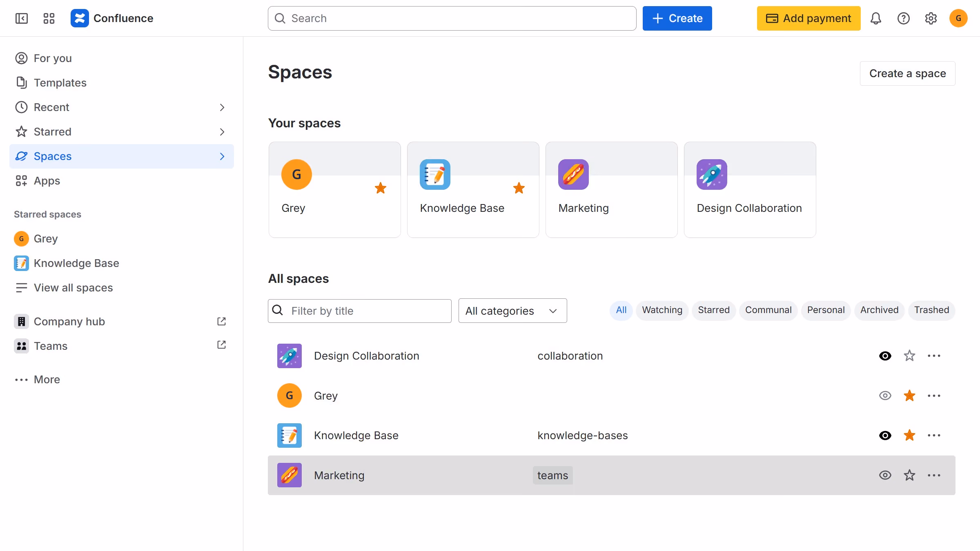Screen dimensions: 980x551
Task: Unstar the Knowledge Base space in the list
Action: 909,435
